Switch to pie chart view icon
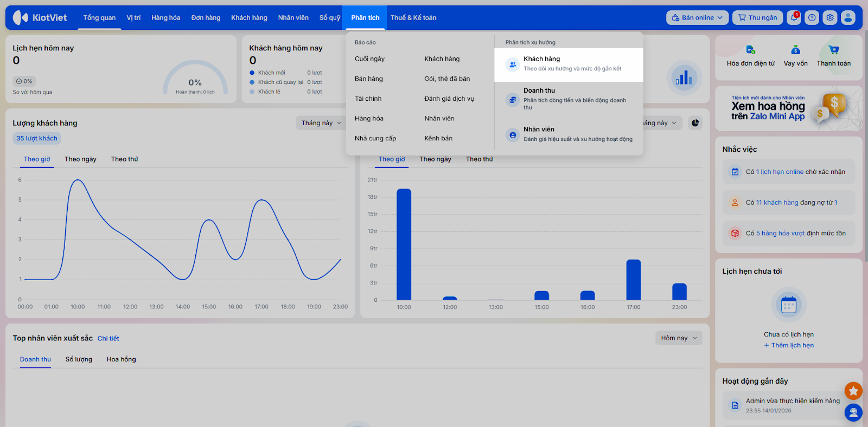Screen dimensions: 868x427 [x=695, y=123]
